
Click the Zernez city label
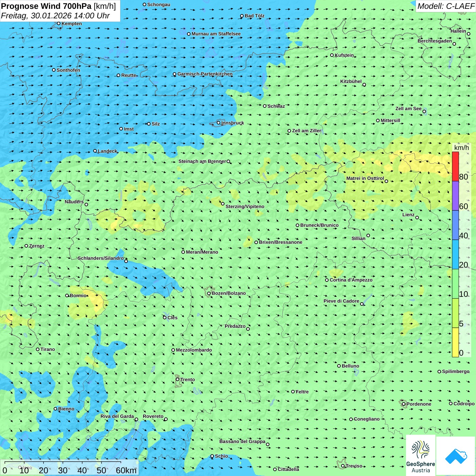pyautogui.click(x=37, y=246)
